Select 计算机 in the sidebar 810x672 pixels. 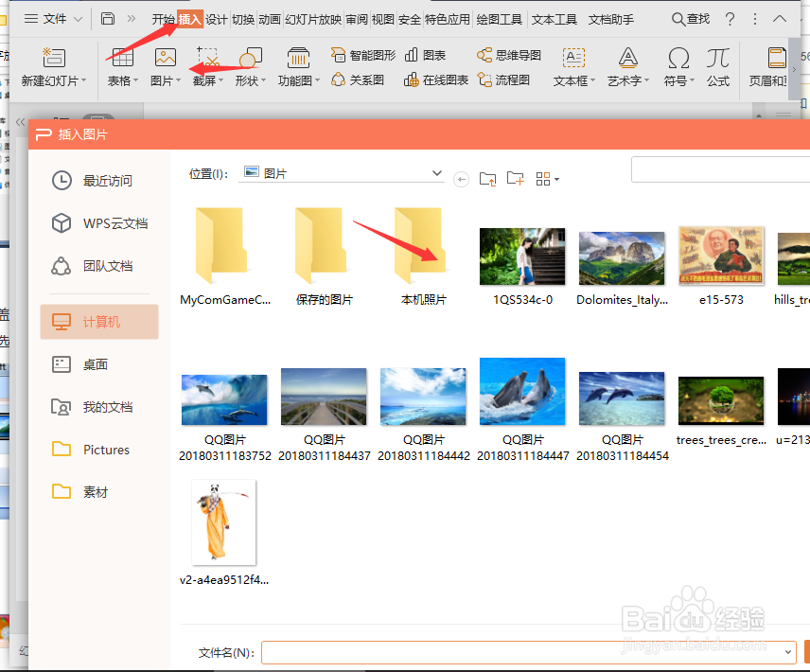point(99,322)
